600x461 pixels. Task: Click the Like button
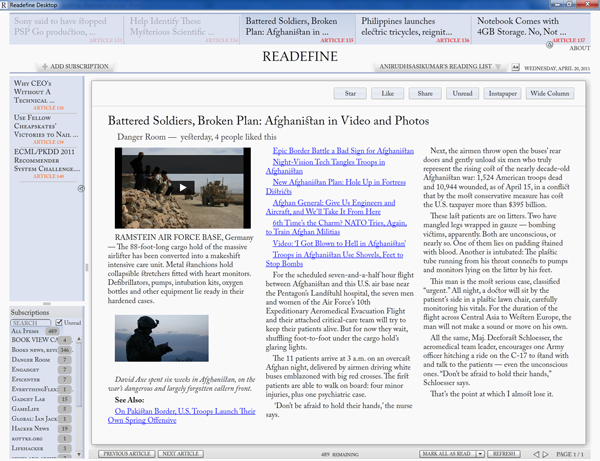click(387, 93)
